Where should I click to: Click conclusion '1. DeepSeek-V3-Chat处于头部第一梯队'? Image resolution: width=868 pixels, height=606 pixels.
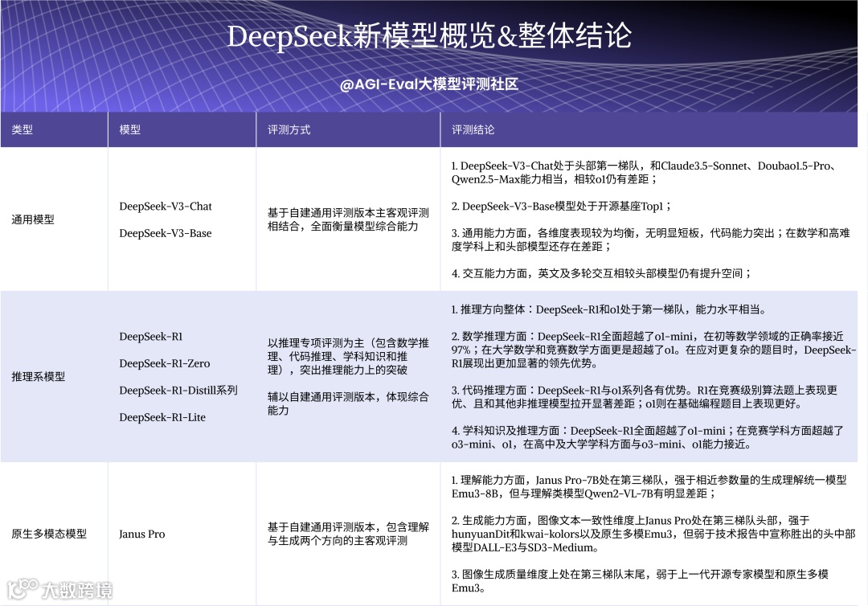point(645,173)
